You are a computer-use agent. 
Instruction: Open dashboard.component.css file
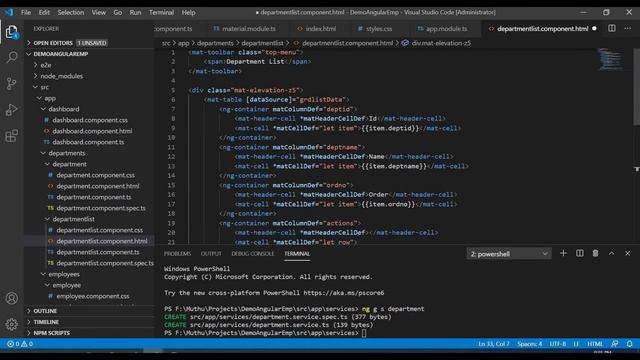pos(90,120)
